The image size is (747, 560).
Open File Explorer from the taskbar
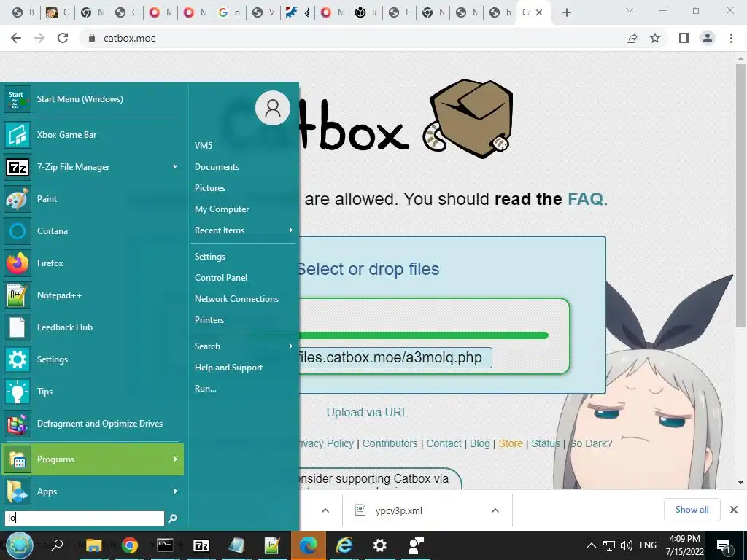pyautogui.click(x=93, y=545)
